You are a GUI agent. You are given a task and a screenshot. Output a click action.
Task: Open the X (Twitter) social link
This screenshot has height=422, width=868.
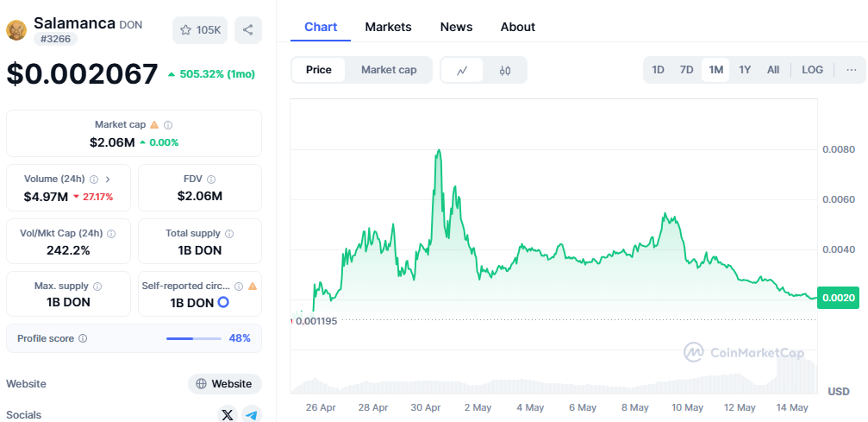[227, 415]
